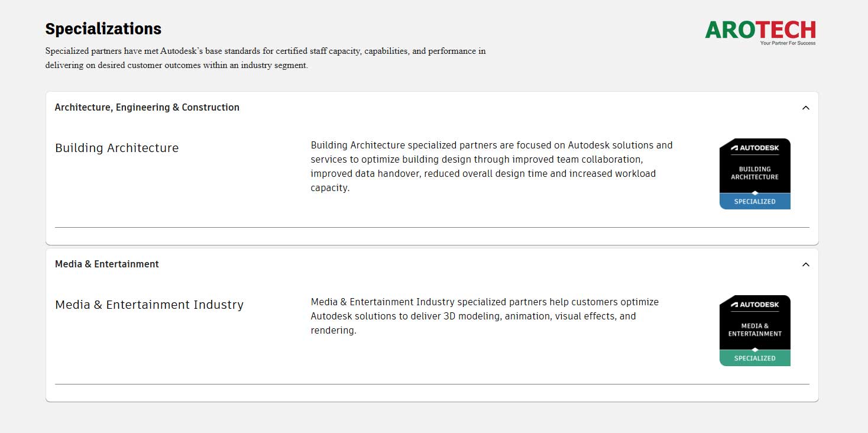Collapse the Architecture, Engineering & Construction chevron

point(805,108)
